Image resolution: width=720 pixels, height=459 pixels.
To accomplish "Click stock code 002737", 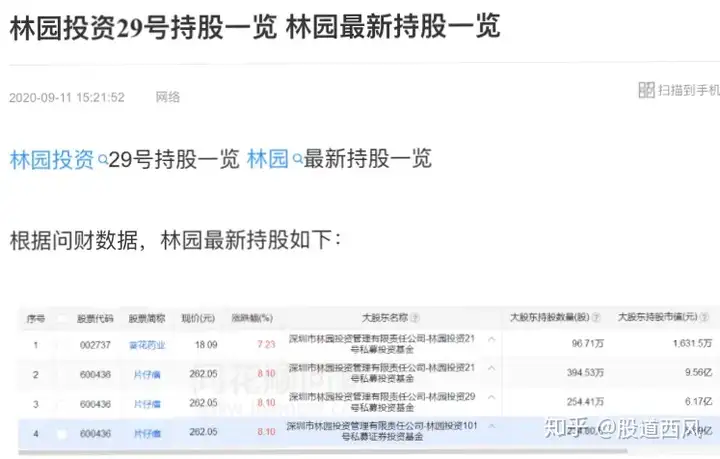I will (95, 345).
